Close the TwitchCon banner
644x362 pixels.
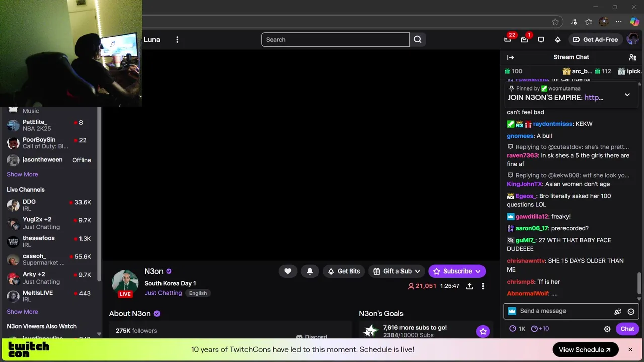click(x=630, y=350)
